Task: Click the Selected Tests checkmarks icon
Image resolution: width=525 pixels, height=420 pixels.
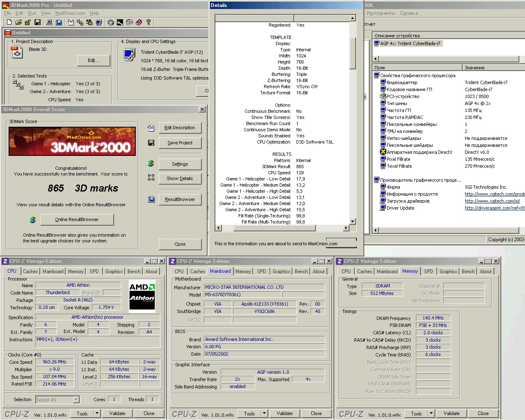Action: point(18,84)
